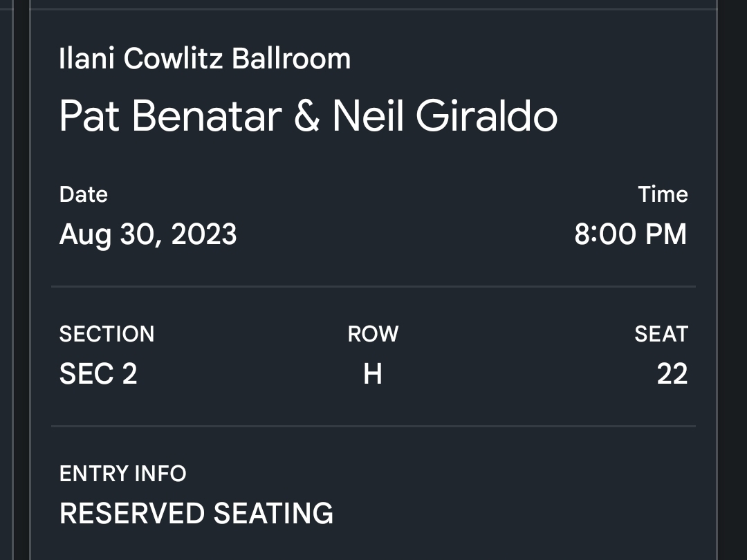Screen dimensions: 747x560
Task: Click the Ilani Cowlitz Ballroom venue name
Action: click(x=205, y=59)
